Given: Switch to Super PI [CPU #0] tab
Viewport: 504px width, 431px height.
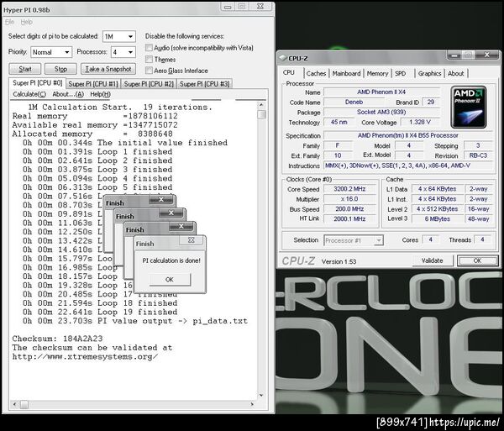Looking at the screenshot, I should 37,83.
